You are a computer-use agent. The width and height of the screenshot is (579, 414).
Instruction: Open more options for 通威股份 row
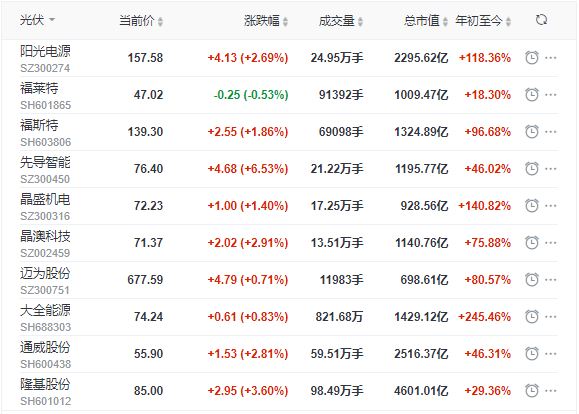click(x=551, y=354)
